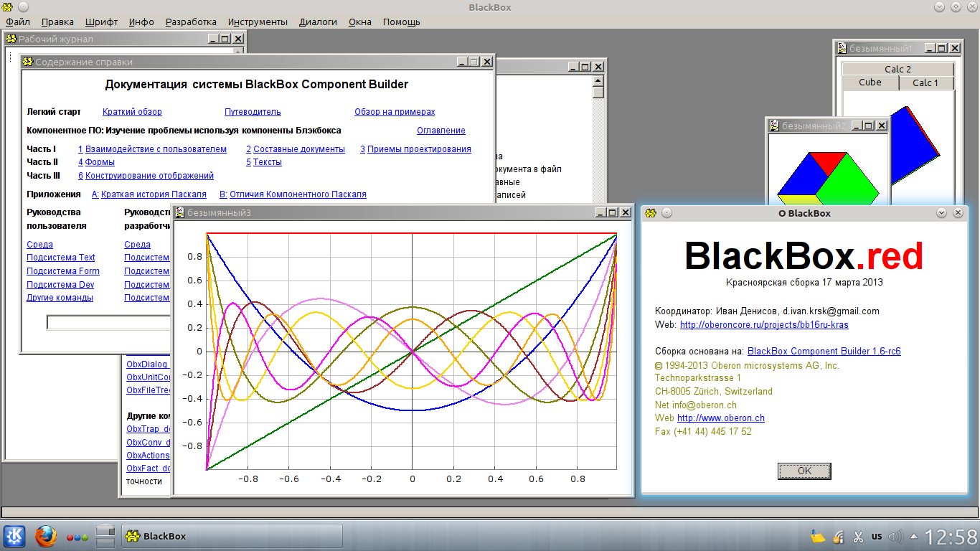Switch to the Calc 1 tab

[x=925, y=83]
